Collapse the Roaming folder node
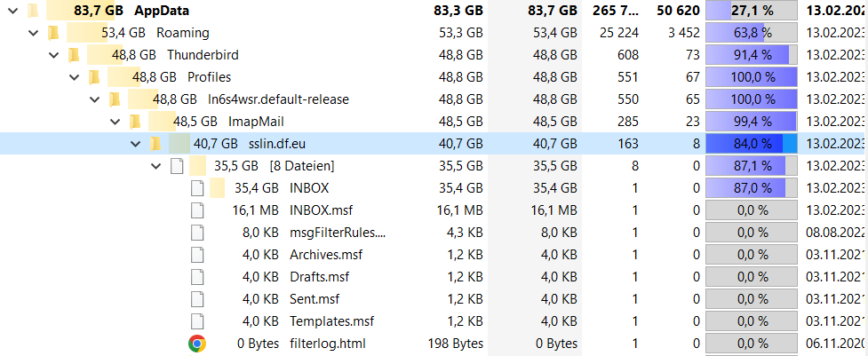The image size is (868, 356). point(34,33)
